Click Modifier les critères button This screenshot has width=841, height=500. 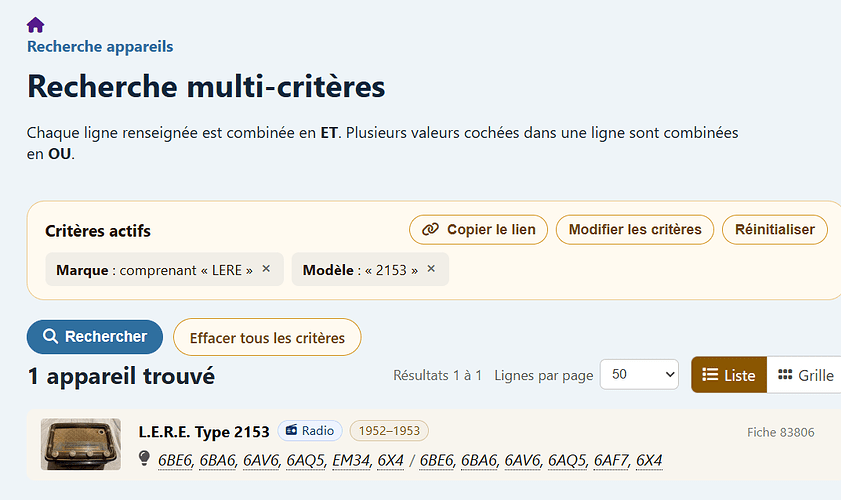pos(635,230)
